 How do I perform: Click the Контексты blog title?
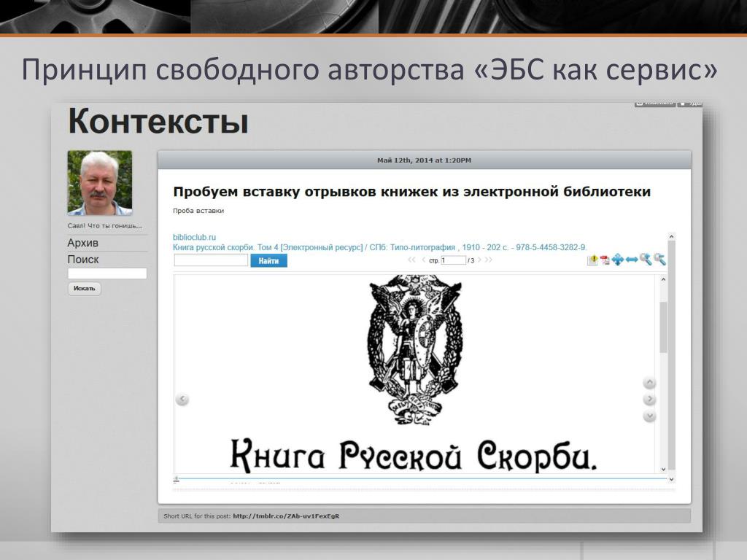coord(158,122)
